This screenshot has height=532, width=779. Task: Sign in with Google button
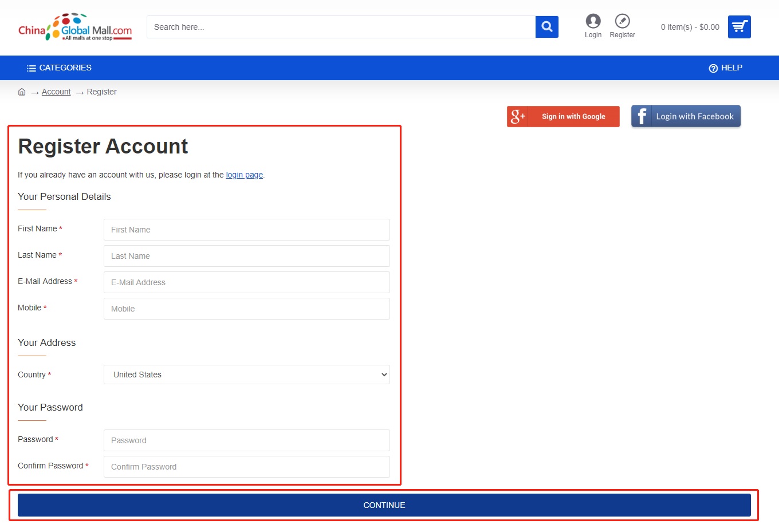tap(563, 116)
